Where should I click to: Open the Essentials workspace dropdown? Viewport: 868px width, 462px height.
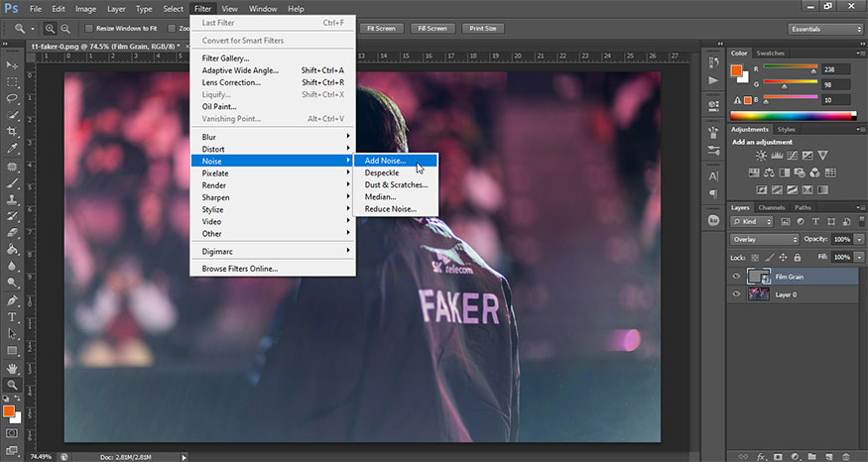pyautogui.click(x=824, y=29)
